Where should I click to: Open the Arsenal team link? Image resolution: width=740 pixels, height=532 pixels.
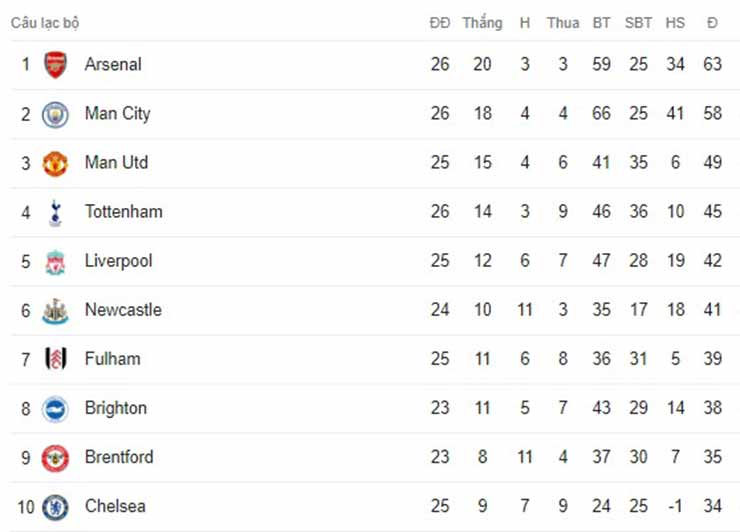[113, 64]
